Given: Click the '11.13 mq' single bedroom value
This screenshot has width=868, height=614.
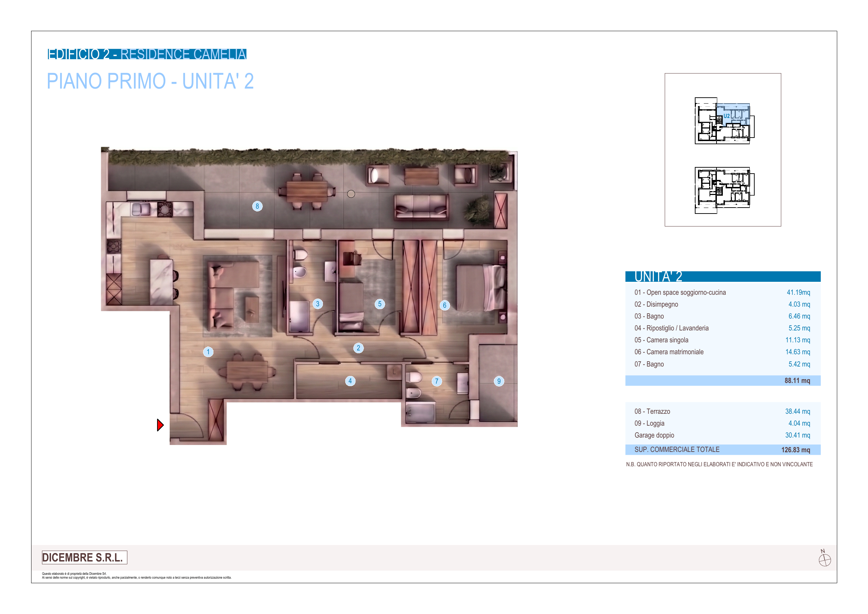Looking at the screenshot, I should 798,340.
